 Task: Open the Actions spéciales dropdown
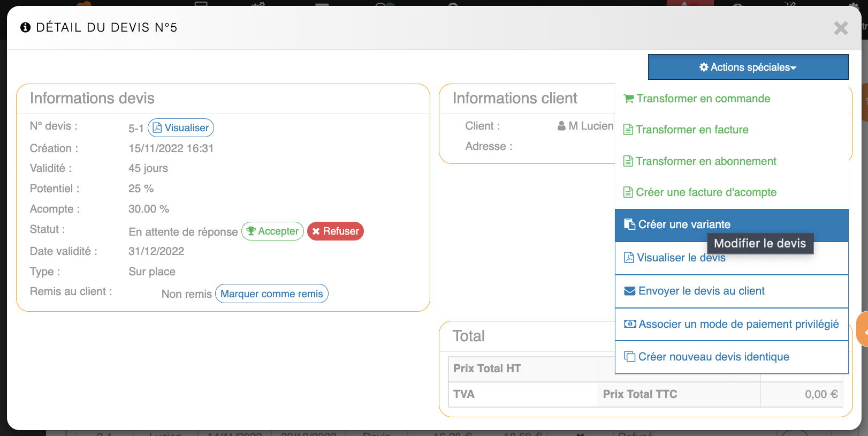pyautogui.click(x=748, y=67)
